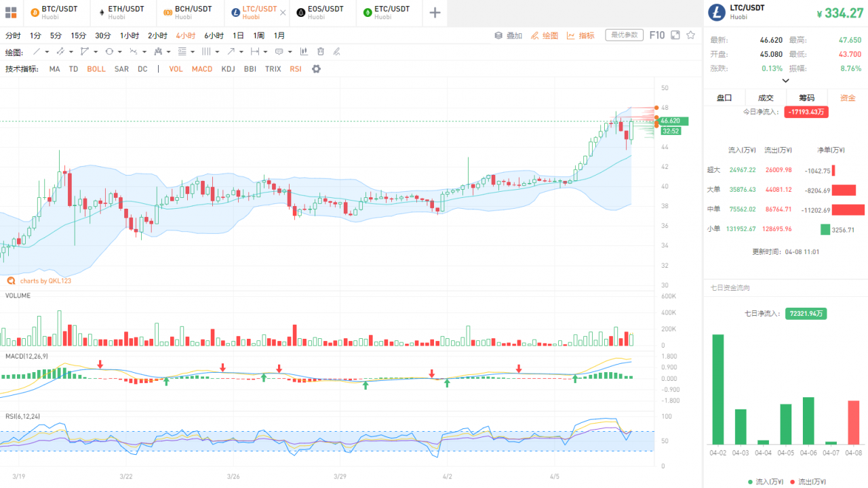Select the 1小时 timeframe

[130, 35]
